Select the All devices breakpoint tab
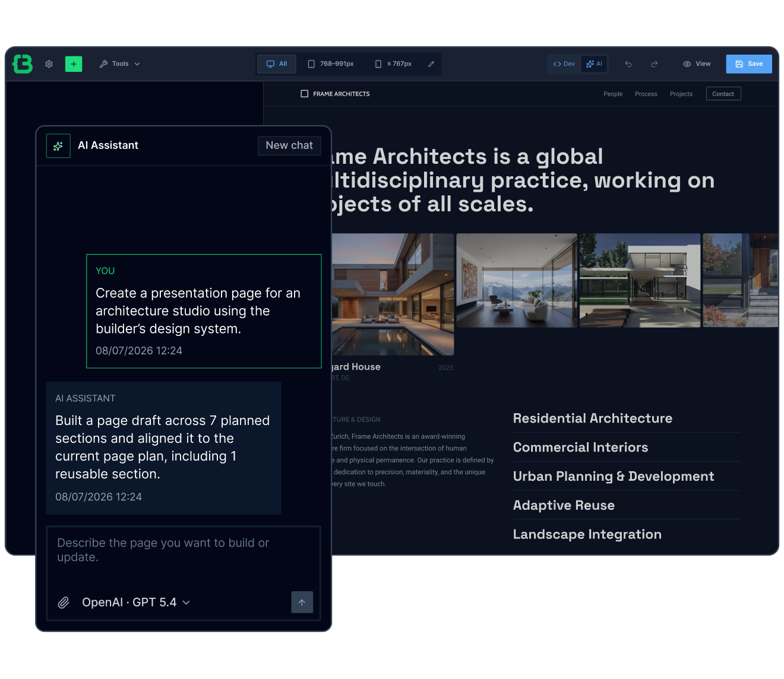This screenshot has height=679, width=784. coord(277,64)
